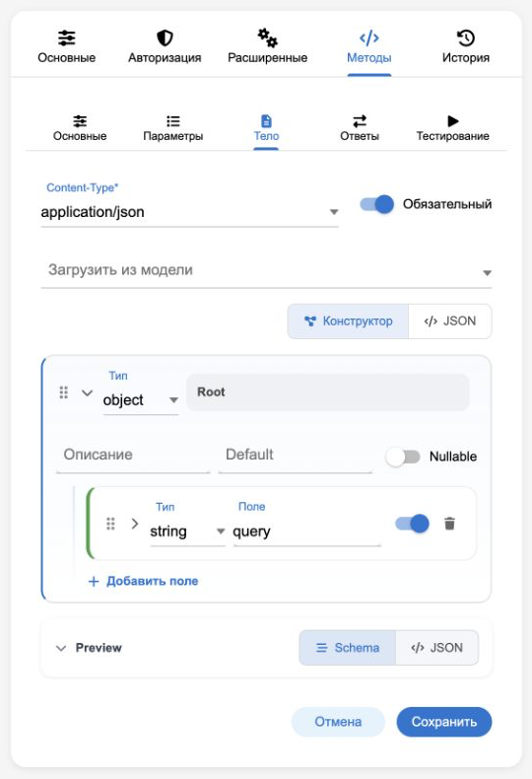Expand the query field chevron
Viewport: 532px width, 779px height.
(135, 524)
